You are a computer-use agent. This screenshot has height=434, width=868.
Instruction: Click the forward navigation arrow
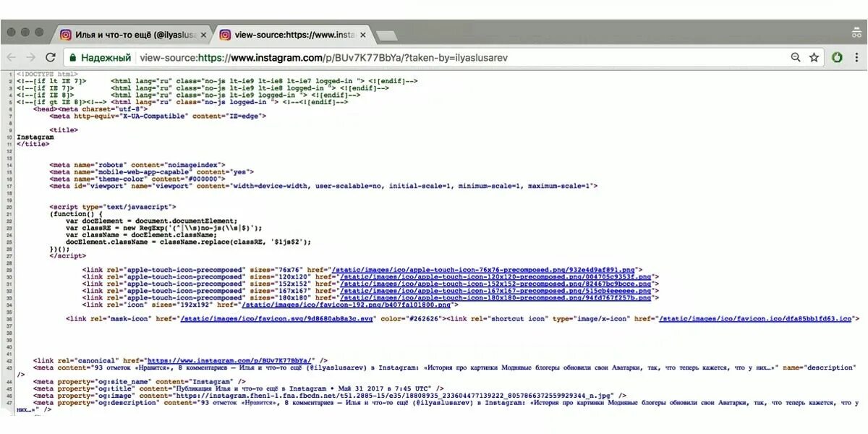point(30,57)
